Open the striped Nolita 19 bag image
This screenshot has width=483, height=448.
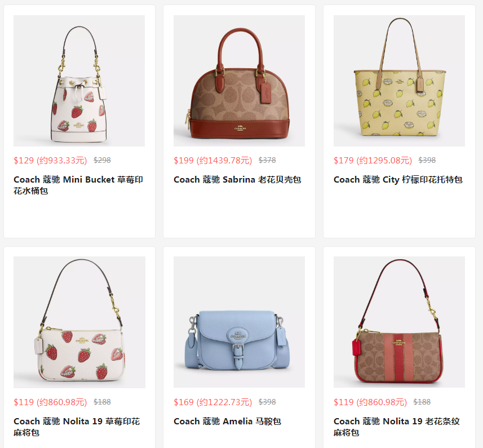point(399,322)
